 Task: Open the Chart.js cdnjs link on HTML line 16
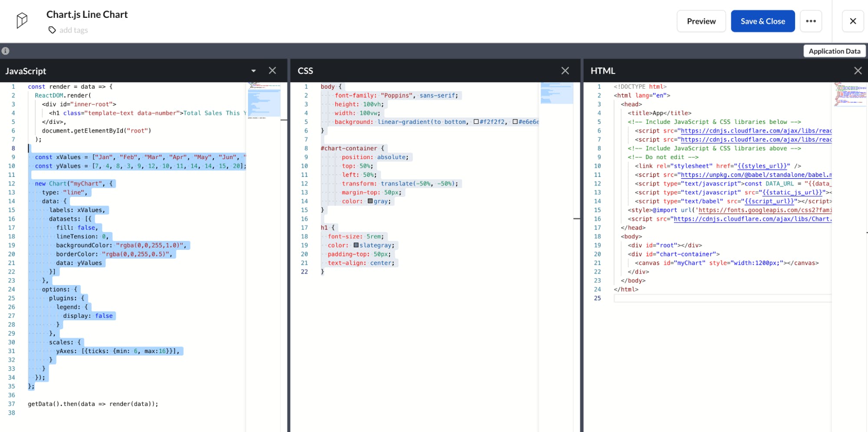tap(752, 219)
